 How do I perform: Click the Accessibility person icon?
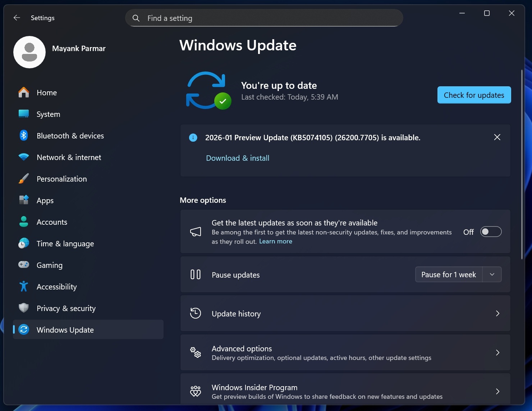pyautogui.click(x=23, y=287)
